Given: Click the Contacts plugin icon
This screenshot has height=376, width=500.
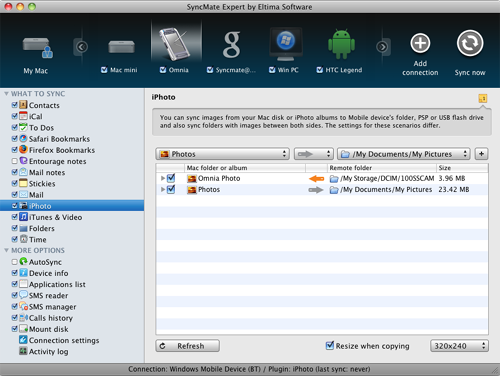Looking at the screenshot, I should 23,105.
